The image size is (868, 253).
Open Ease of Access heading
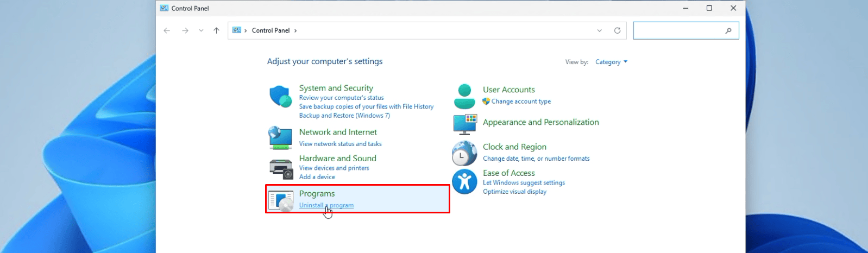(509, 173)
